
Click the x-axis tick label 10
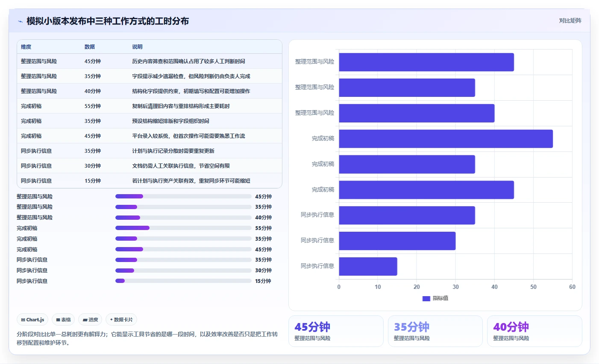pyautogui.click(x=378, y=287)
